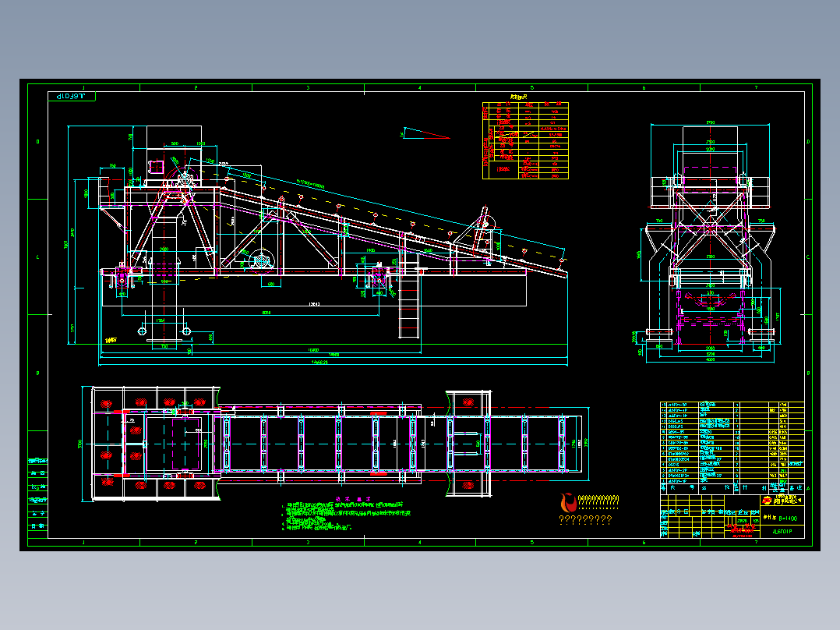The height and width of the screenshot is (630, 840).
Task: Click the plan view hopper opening rectangle
Action: coord(174,444)
